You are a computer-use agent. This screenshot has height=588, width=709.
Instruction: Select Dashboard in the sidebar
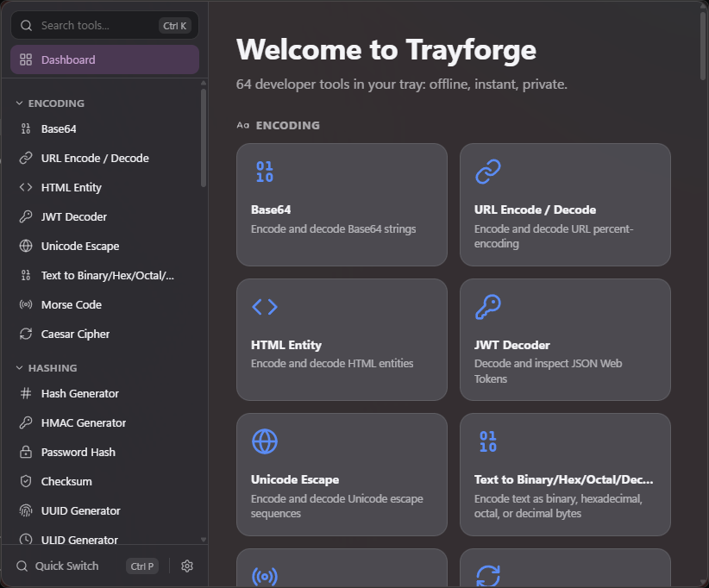105,59
